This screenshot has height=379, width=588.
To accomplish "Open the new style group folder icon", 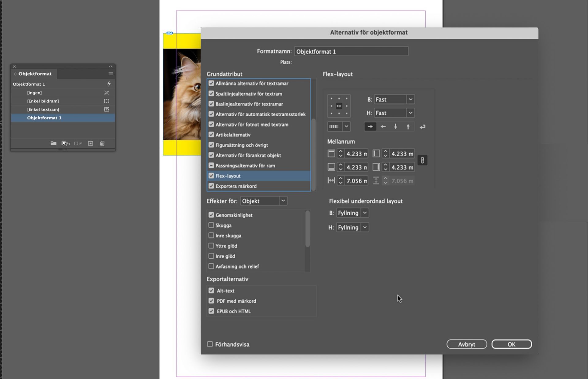I will coord(53,143).
